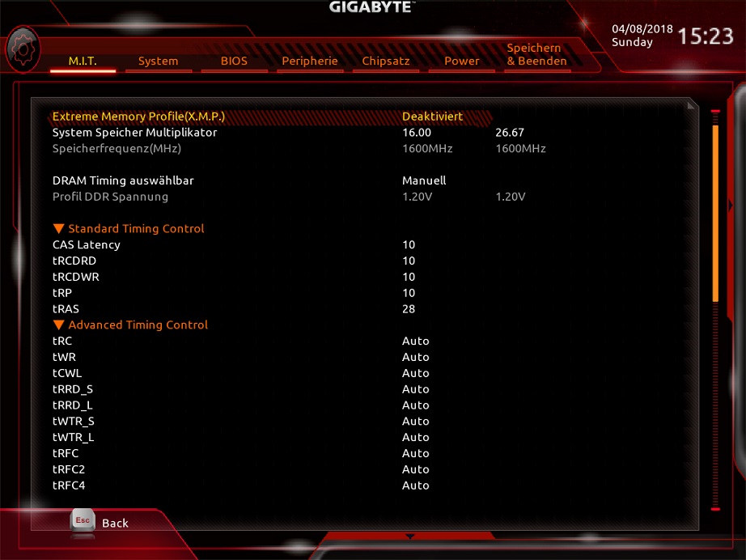Select the tRP row
Image resolution: width=746 pixels, height=560 pixels.
[x=61, y=293]
